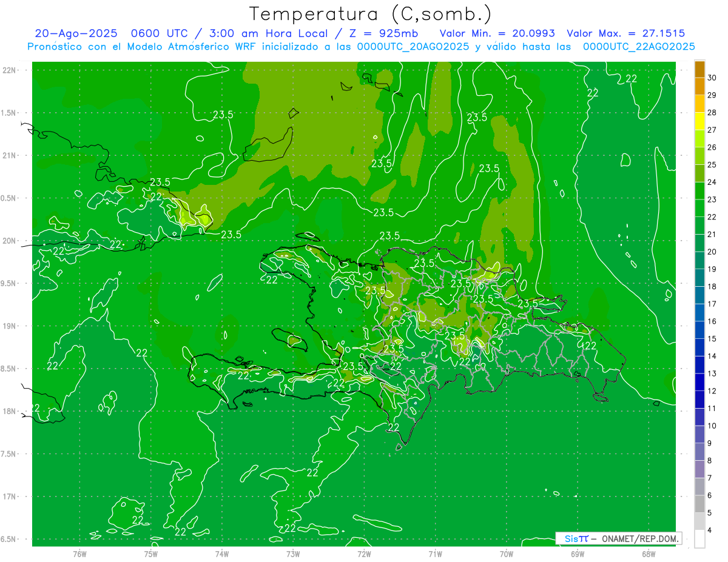Click the '6.5N' latitude axis label
The height and width of the screenshot is (562, 728).
[x=8, y=539]
